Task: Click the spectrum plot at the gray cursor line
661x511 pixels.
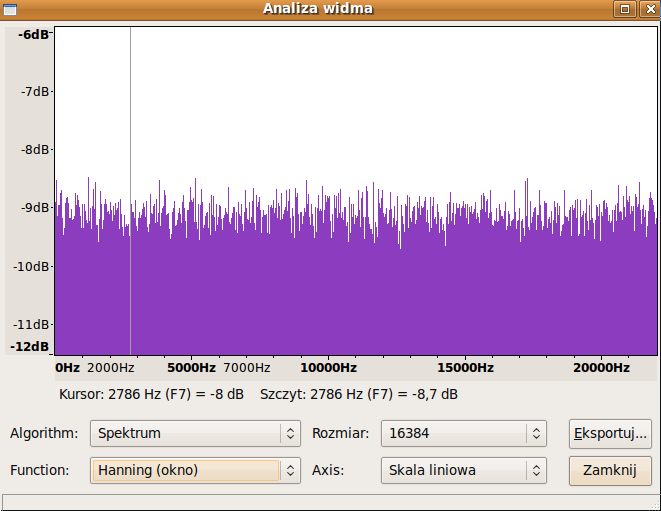Action: click(130, 191)
